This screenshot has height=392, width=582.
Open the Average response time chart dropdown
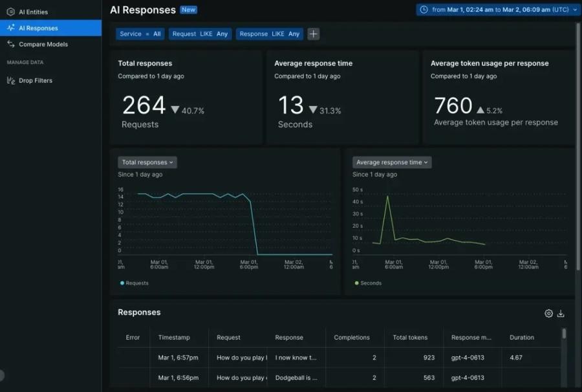(392, 162)
